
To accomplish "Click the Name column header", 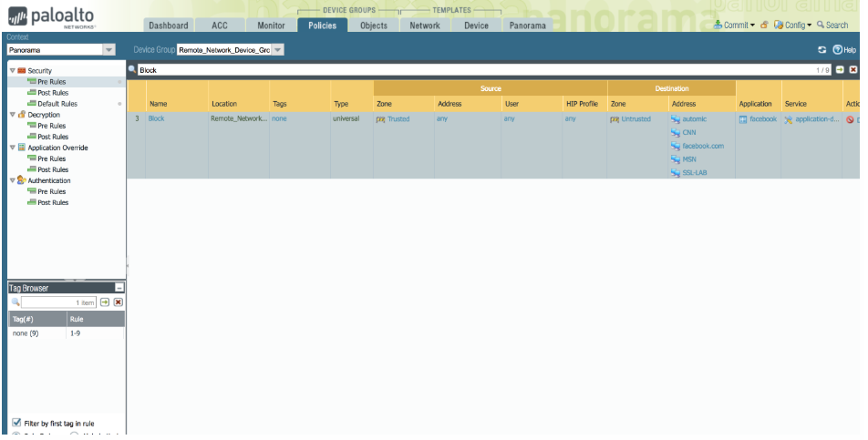I will point(159,103).
